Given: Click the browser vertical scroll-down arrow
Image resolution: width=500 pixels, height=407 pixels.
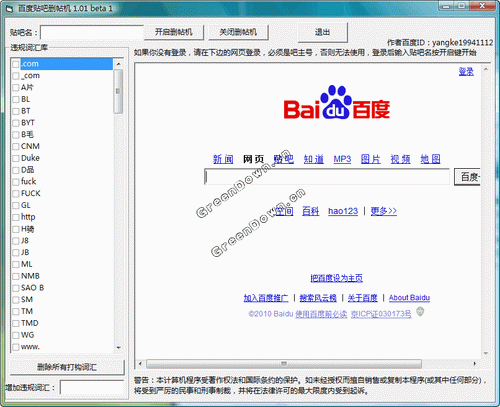Looking at the screenshot, I should (486, 353).
